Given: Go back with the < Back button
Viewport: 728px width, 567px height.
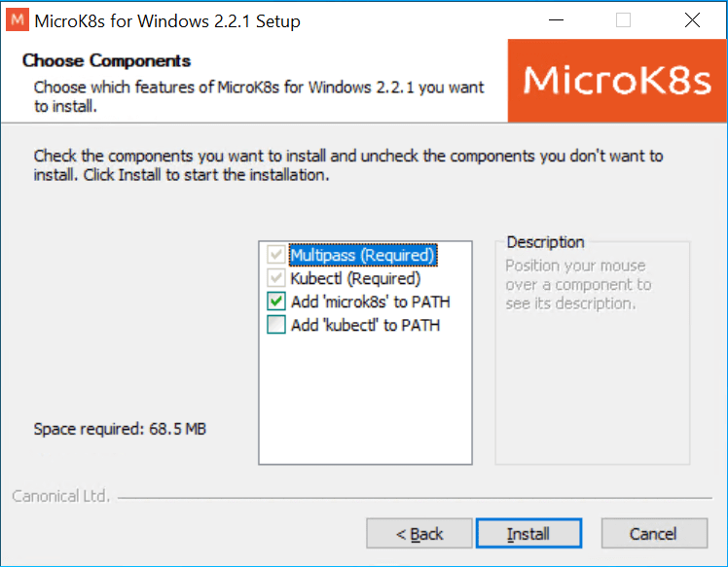Looking at the screenshot, I should point(419,534).
